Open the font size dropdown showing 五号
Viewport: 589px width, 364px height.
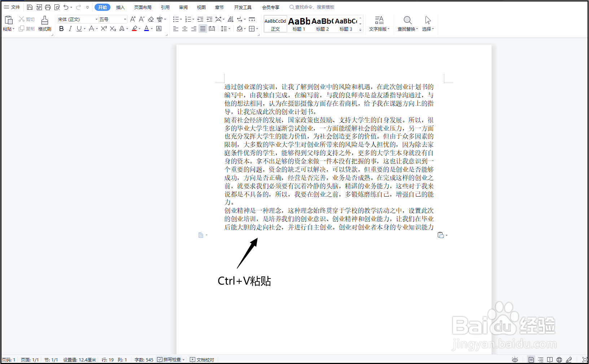click(x=110, y=19)
